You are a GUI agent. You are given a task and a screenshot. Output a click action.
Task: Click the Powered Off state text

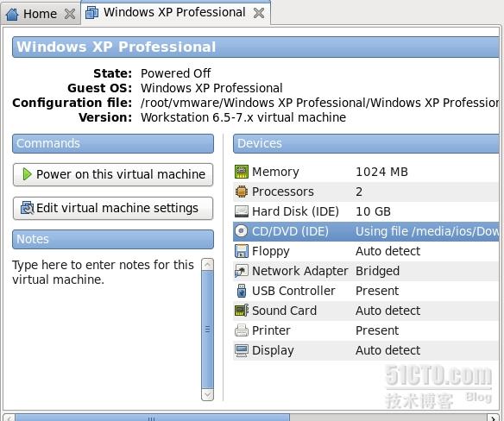click(x=176, y=73)
